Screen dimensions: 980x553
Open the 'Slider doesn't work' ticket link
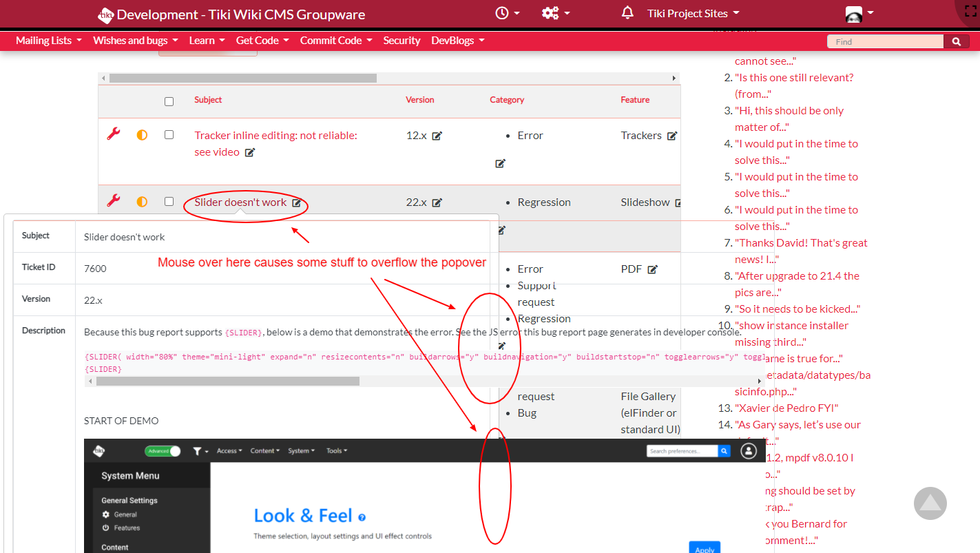coord(240,202)
